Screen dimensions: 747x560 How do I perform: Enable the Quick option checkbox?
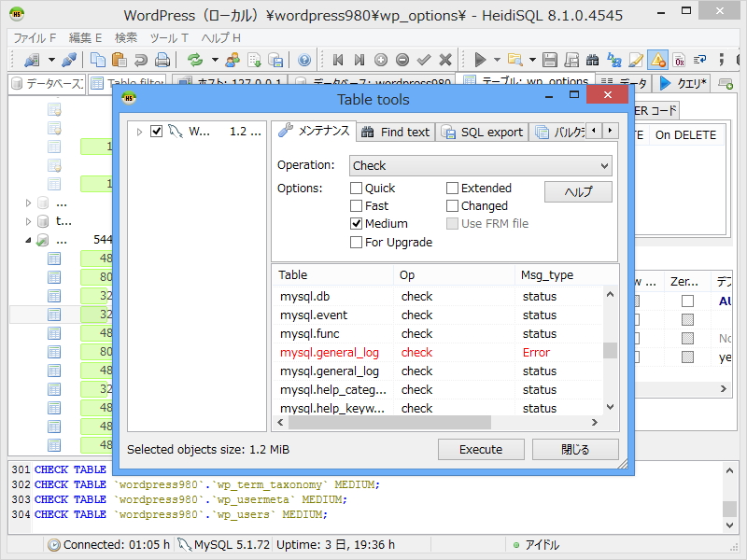click(x=356, y=189)
